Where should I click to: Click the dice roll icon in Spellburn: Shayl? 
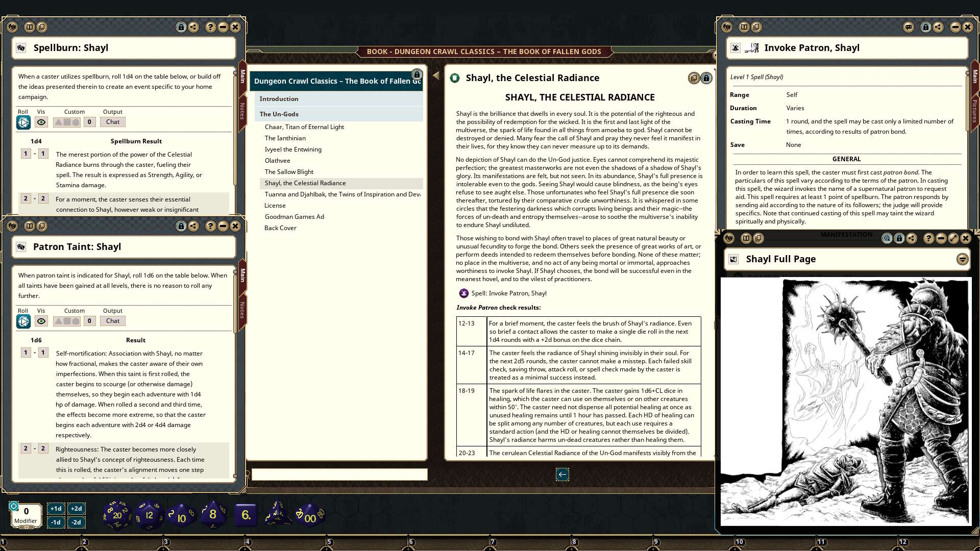click(23, 122)
